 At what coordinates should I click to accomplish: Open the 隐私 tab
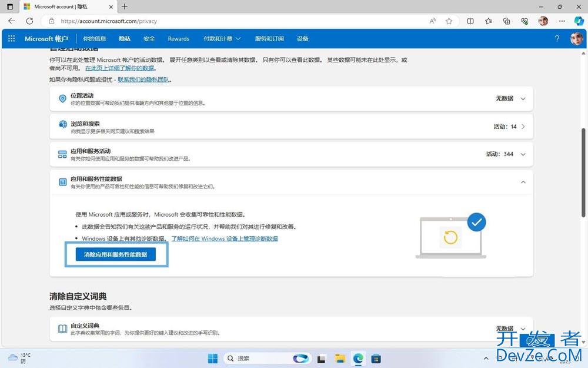(x=125, y=38)
